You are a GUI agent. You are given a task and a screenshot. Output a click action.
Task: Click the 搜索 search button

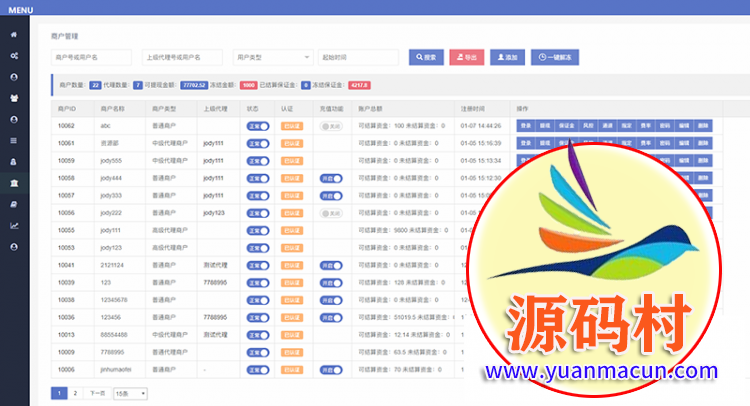pyautogui.click(x=426, y=57)
